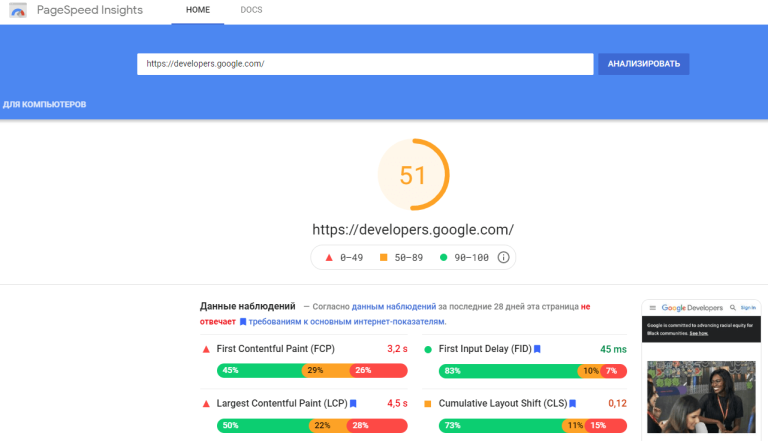Click the LCP value '4,5 s'
This screenshot has height=441, width=768.
[x=397, y=403]
